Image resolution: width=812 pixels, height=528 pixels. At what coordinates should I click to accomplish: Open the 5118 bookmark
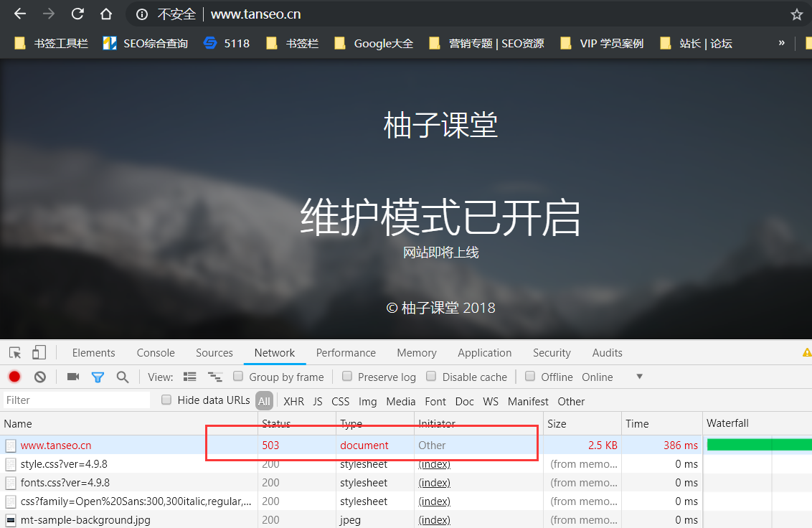point(227,44)
